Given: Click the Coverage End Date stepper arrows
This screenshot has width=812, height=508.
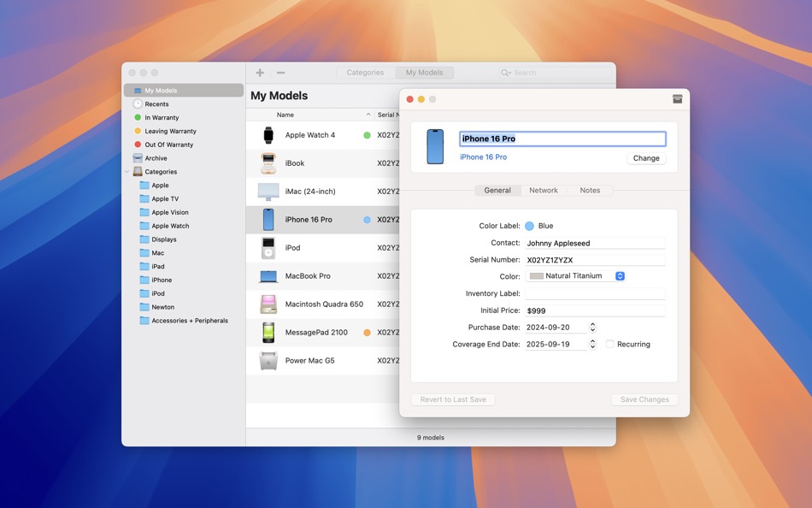Looking at the screenshot, I should point(592,344).
